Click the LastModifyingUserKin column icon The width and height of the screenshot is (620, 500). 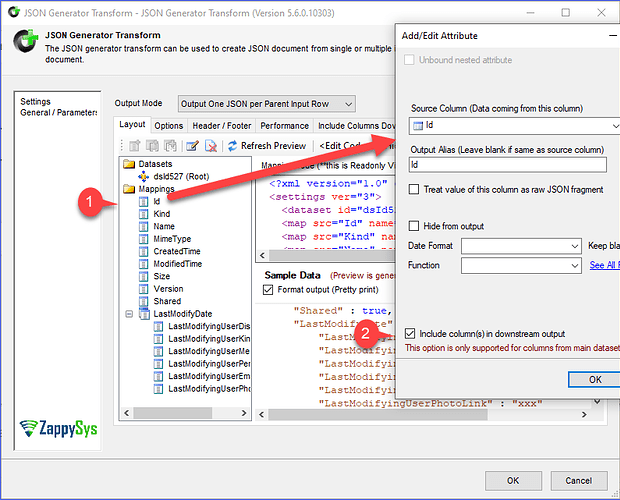click(158, 339)
